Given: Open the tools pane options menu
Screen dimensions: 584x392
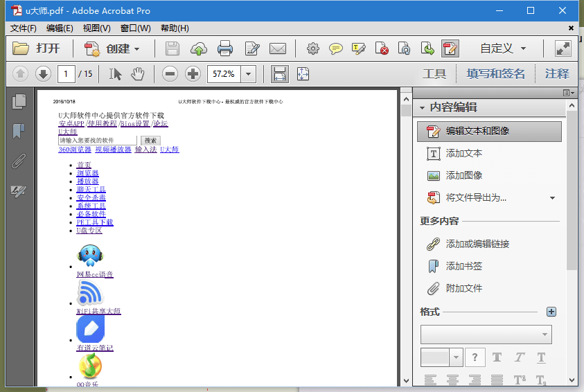Looking at the screenshot, I should pyautogui.click(x=568, y=93).
